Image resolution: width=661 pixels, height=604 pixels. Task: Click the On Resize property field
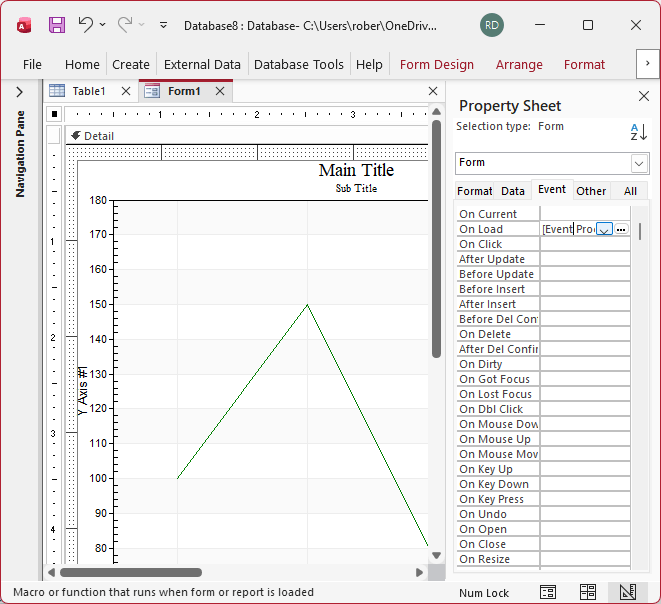(x=585, y=559)
